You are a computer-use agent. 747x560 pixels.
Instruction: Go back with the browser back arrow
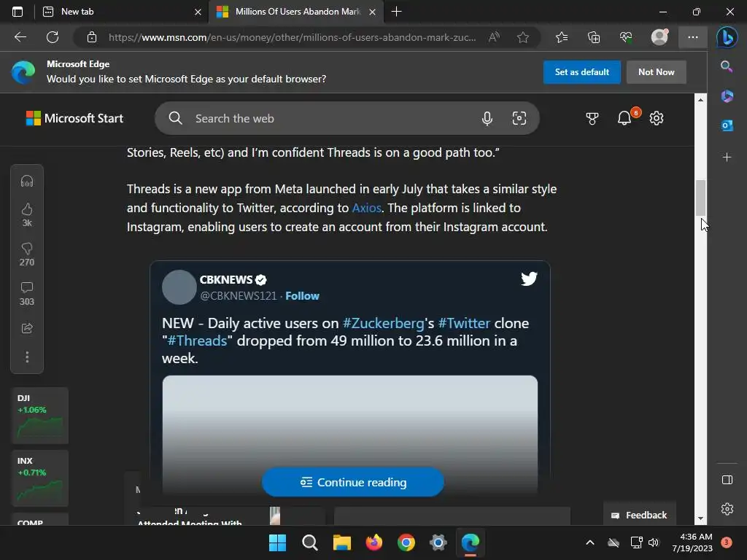click(x=20, y=37)
